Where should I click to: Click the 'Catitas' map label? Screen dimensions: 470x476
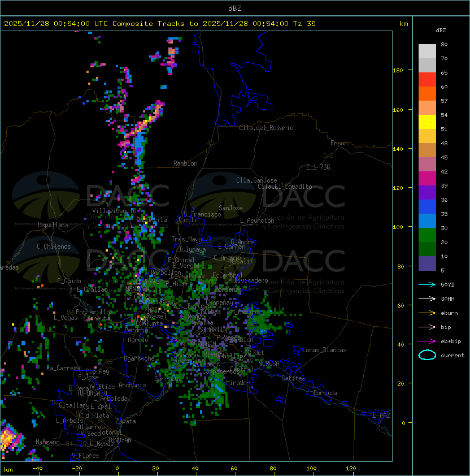point(293,378)
